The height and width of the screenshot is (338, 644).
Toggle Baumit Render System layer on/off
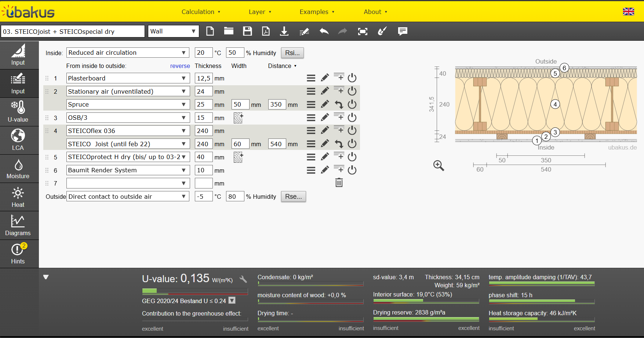(x=352, y=170)
